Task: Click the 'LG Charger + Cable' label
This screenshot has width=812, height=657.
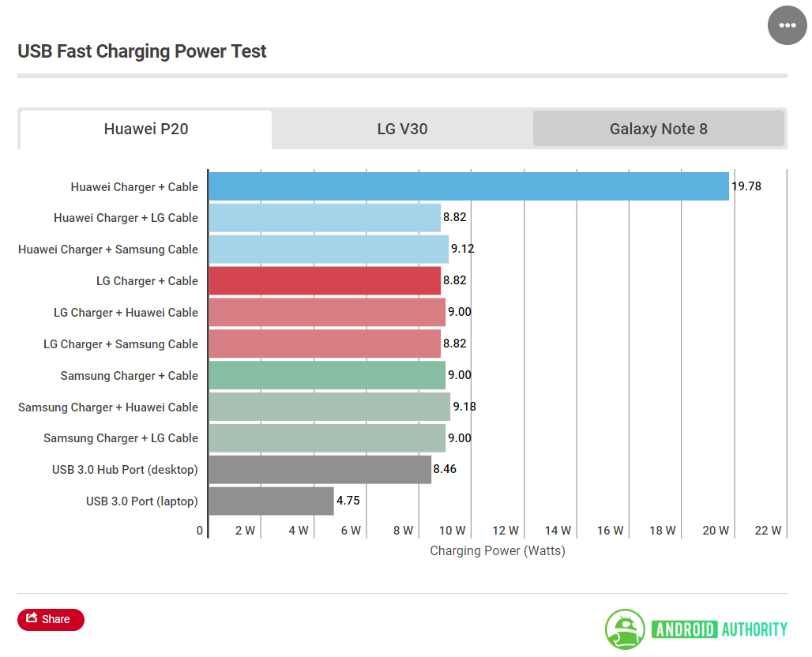Action: (x=147, y=281)
